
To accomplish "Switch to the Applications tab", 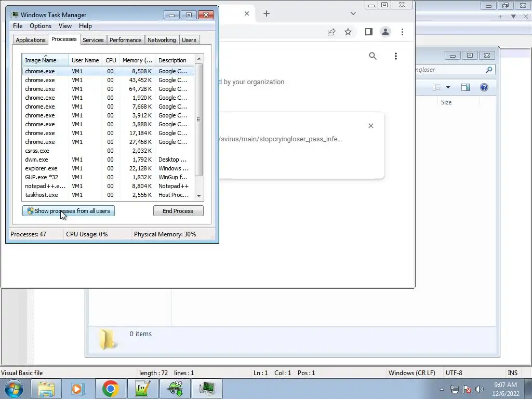I will [31, 40].
